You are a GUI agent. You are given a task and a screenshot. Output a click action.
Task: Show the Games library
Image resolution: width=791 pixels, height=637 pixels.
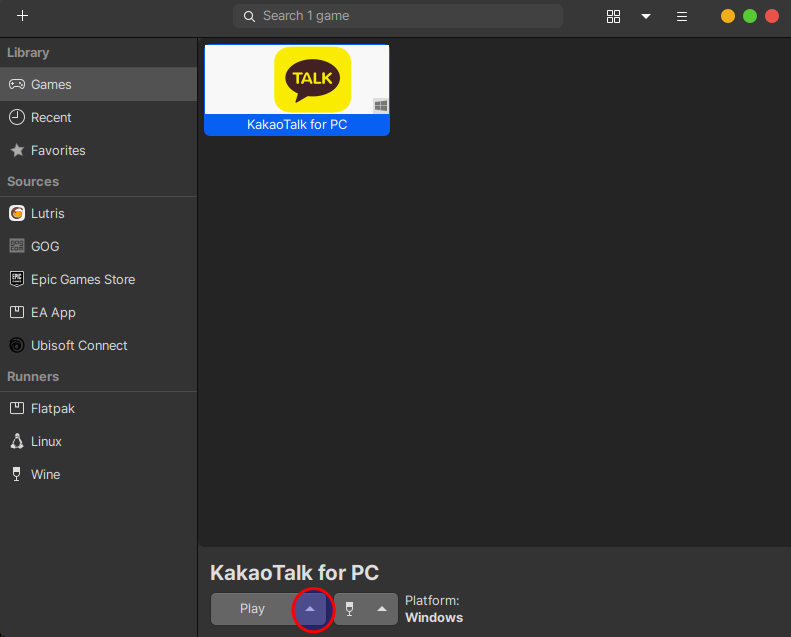tap(51, 84)
